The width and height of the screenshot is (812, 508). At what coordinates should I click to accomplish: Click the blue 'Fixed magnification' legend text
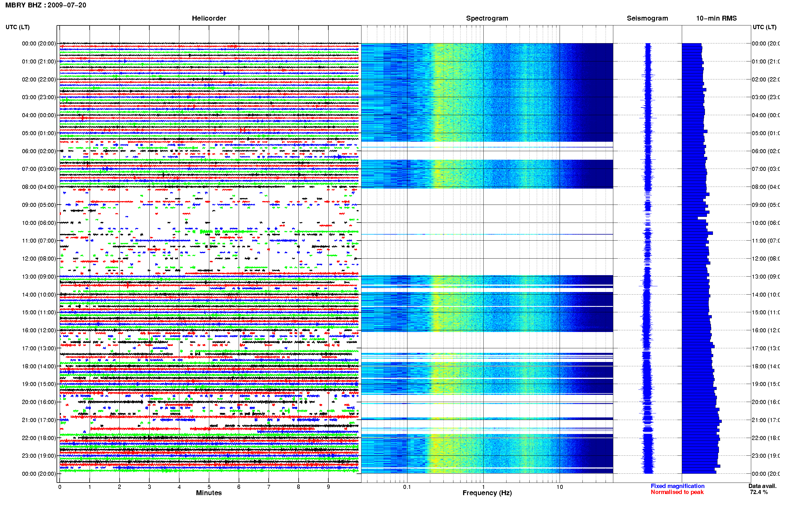click(x=678, y=486)
